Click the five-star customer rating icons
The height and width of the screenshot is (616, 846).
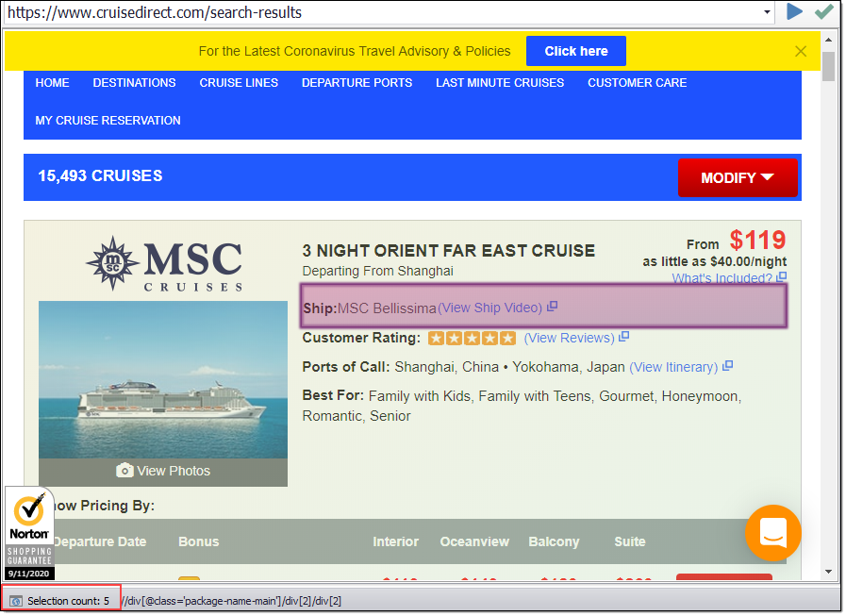coord(472,338)
